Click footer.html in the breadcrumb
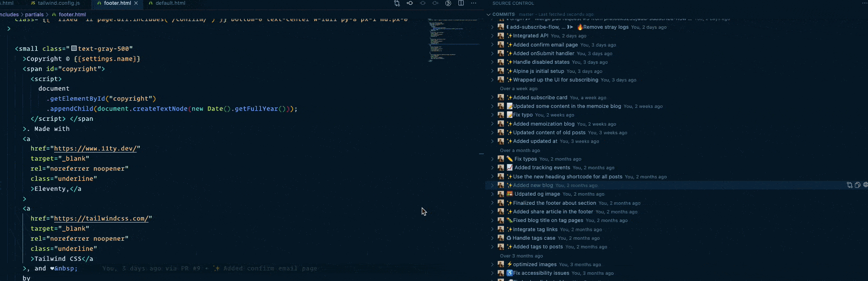The height and width of the screenshot is (281, 868). tap(72, 15)
